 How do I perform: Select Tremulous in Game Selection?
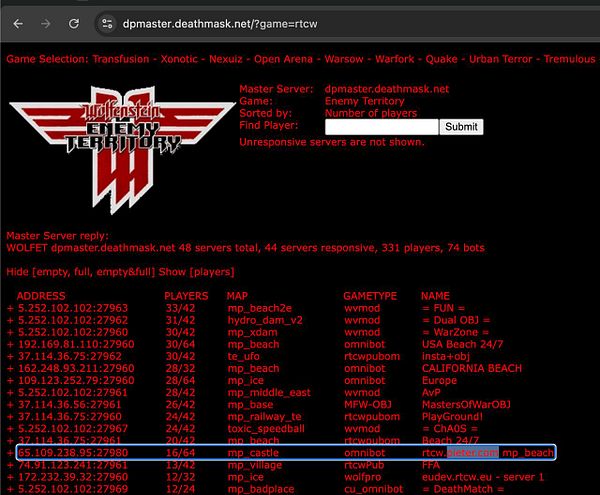[x=569, y=59]
